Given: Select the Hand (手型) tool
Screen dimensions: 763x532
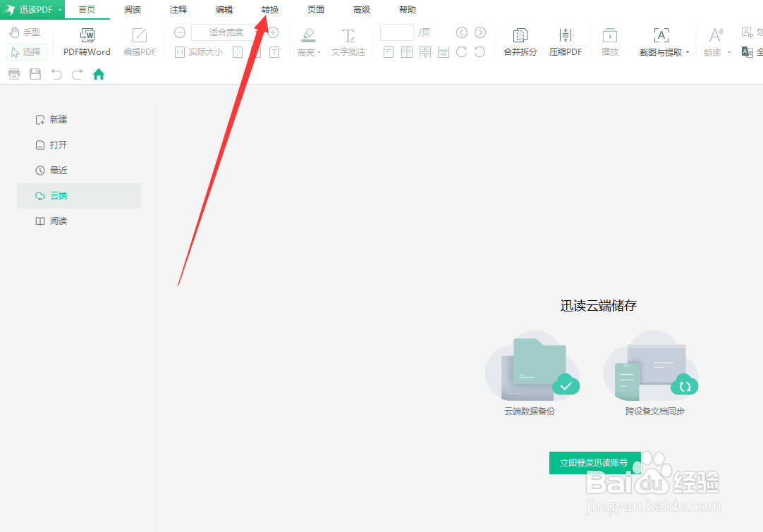Looking at the screenshot, I should (x=25, y=32).
